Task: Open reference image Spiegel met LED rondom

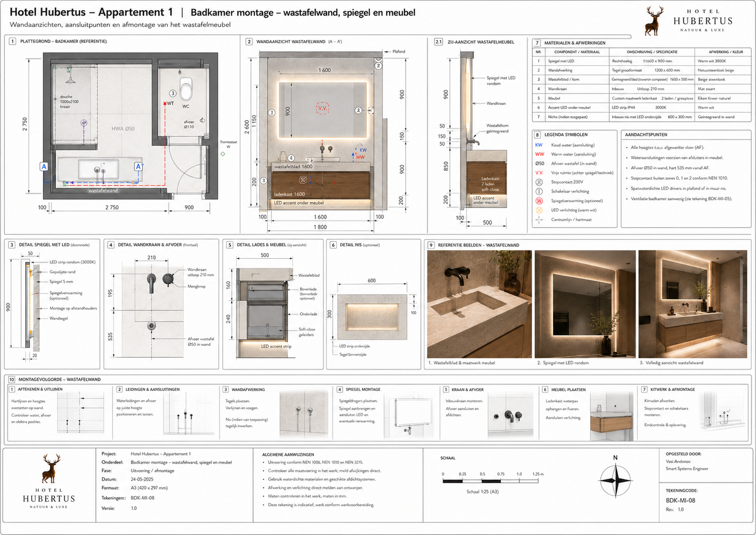Action: click(585, 304)
